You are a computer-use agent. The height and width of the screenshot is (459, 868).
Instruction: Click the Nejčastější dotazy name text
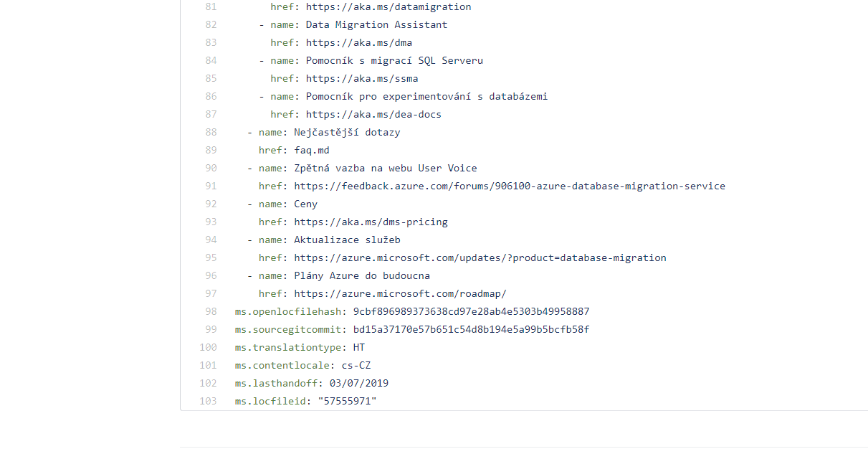347,132
